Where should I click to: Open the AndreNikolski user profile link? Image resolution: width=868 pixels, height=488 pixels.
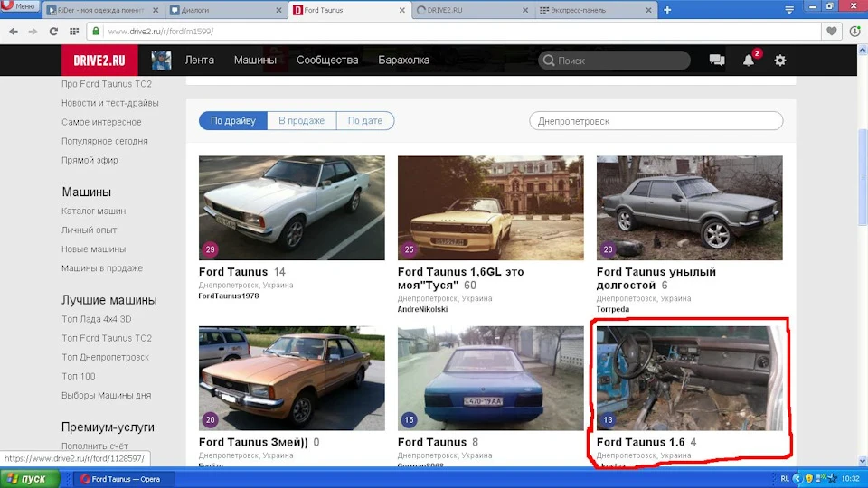422,309
